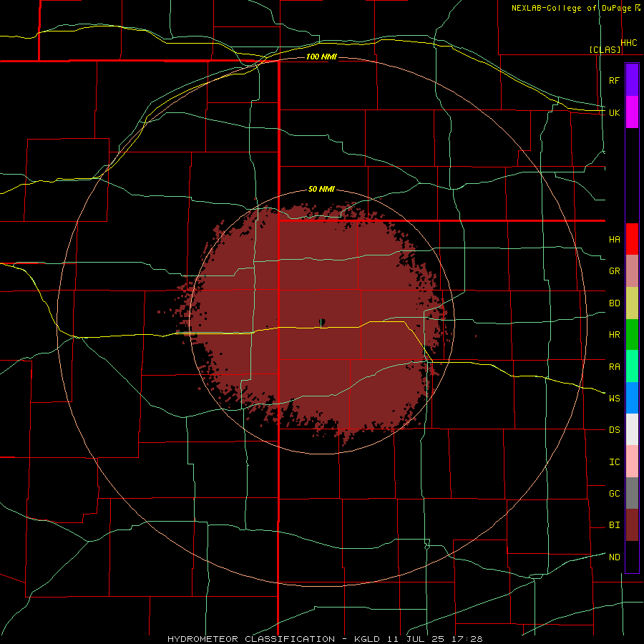Click the [CLAS] units label
Viewport: 644px width, 644px height.
[x=605, y=49]
